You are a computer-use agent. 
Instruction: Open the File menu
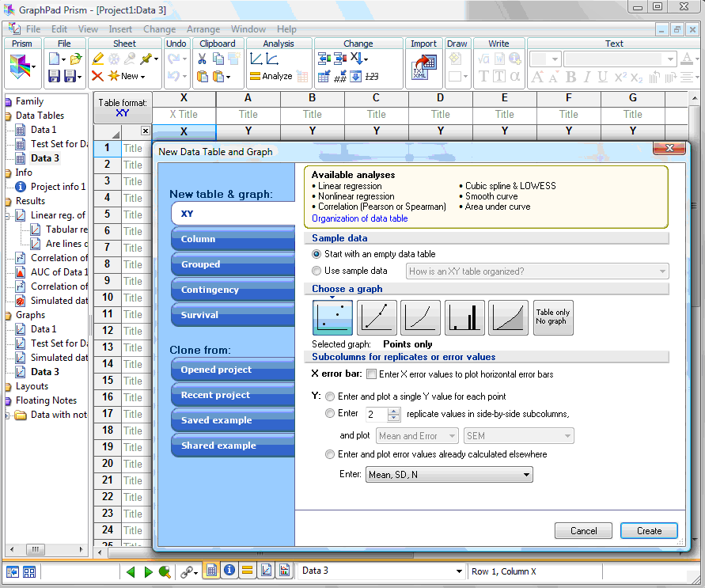[32, 29]
